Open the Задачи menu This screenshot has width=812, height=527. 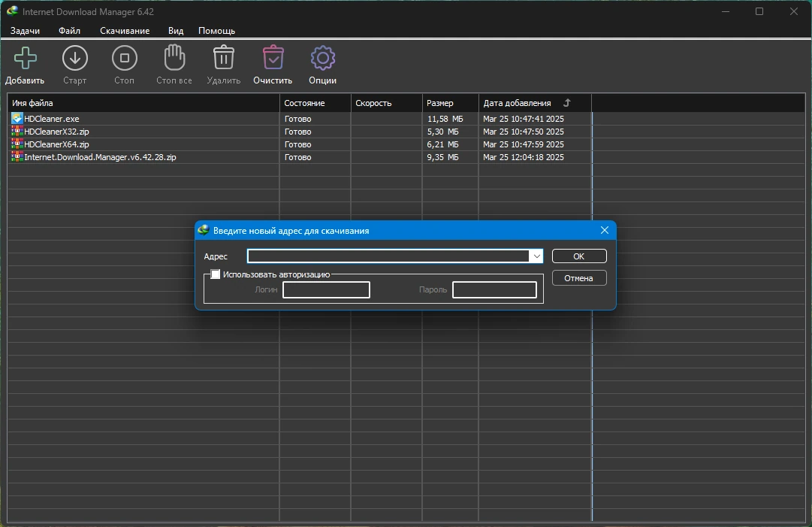(25, 31)
